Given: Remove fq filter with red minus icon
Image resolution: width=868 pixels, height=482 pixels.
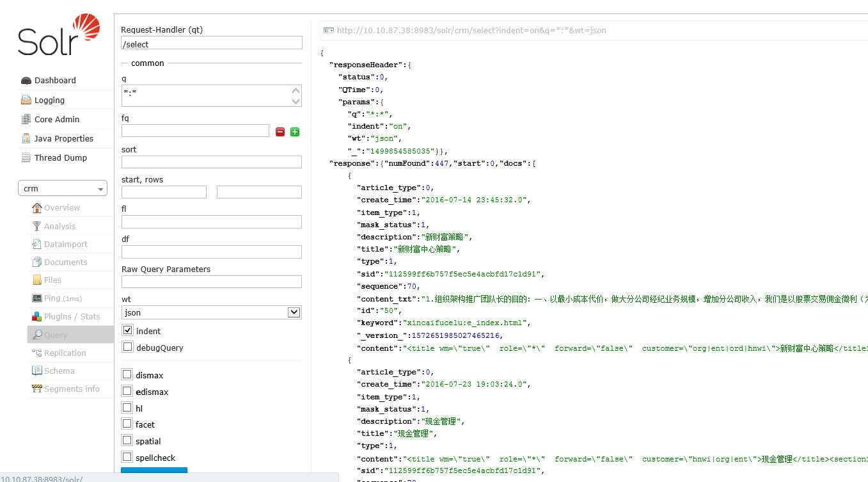Looking at the screenshot, I should click(280, 132).
